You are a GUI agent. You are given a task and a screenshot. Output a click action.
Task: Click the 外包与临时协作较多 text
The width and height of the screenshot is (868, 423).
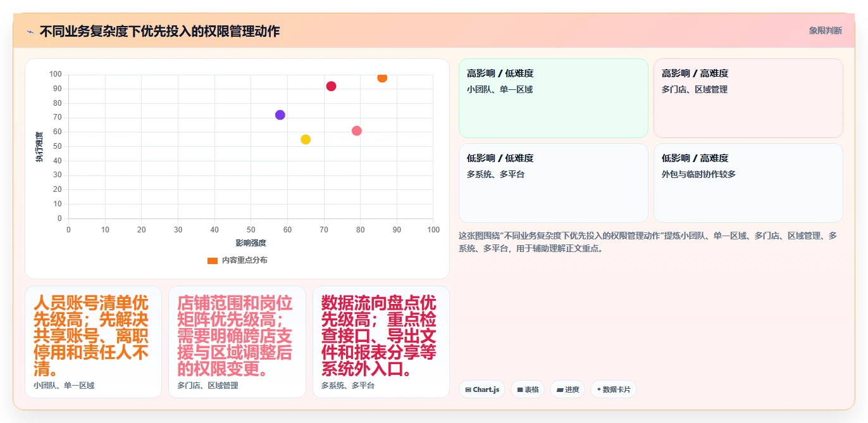click(x=698, y=174)
